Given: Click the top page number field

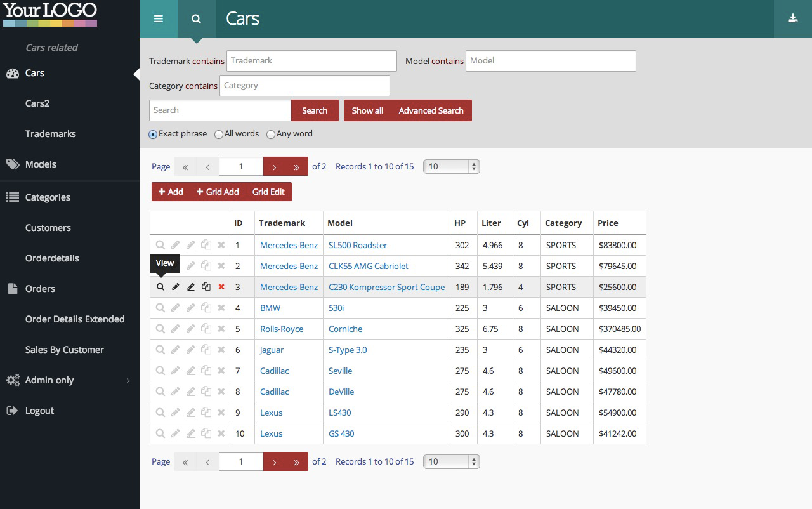Looking at the screenshot, I should (x=241, y=166).
